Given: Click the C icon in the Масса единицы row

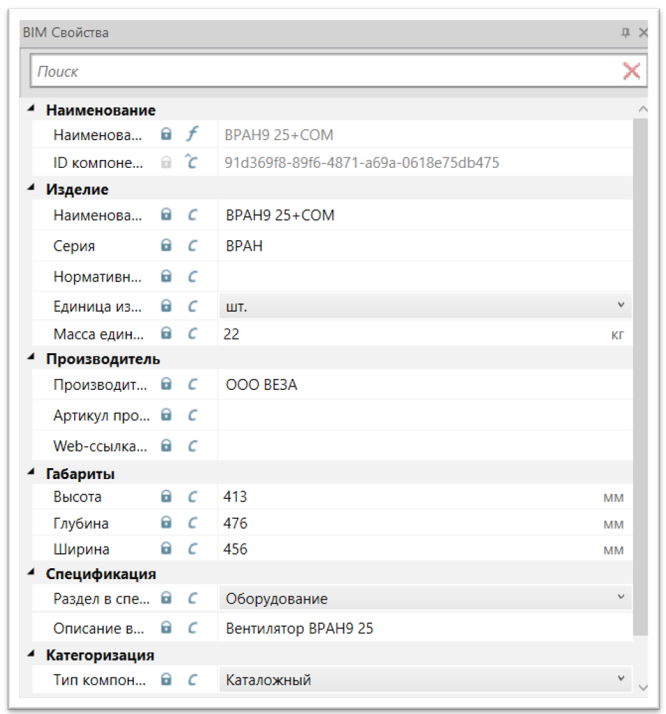Looking at the screenshot, I should point(193,334).
